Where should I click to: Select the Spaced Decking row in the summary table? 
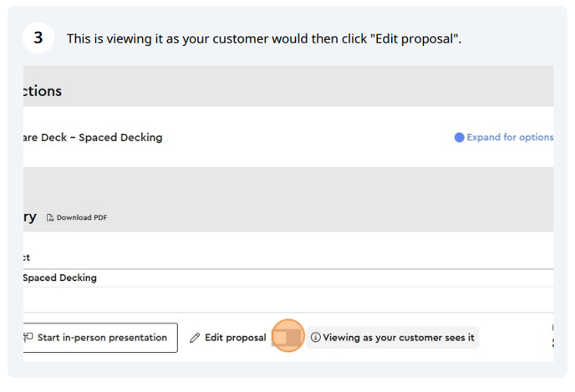(288, 278)
